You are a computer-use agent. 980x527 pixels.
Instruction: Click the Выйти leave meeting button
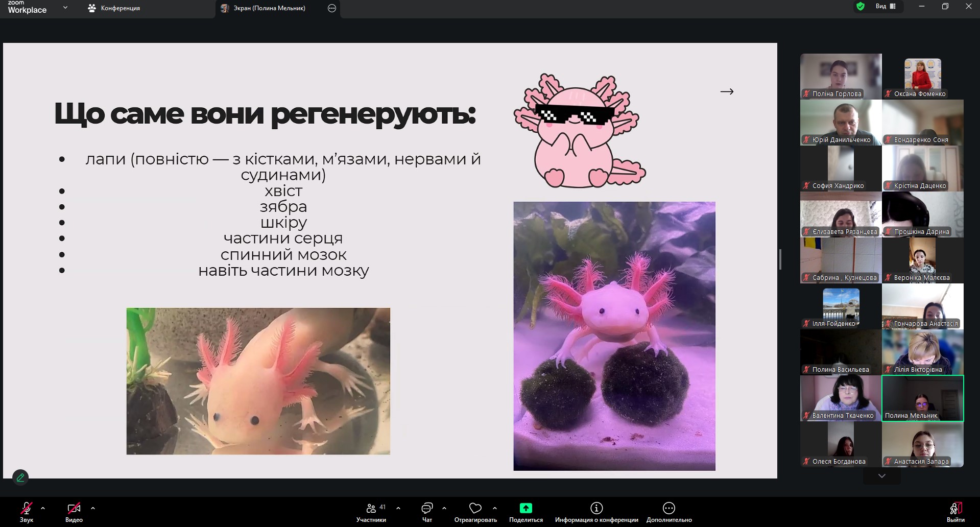click(955, 512)
